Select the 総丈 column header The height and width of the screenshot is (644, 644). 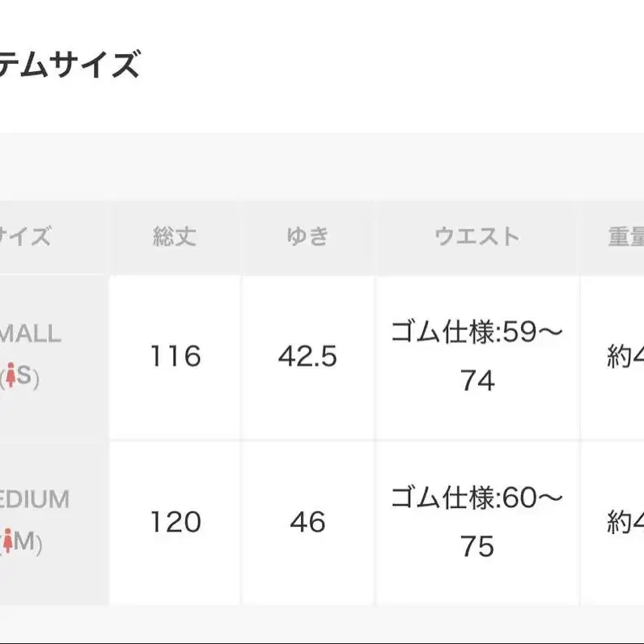(x=175, y=237)
